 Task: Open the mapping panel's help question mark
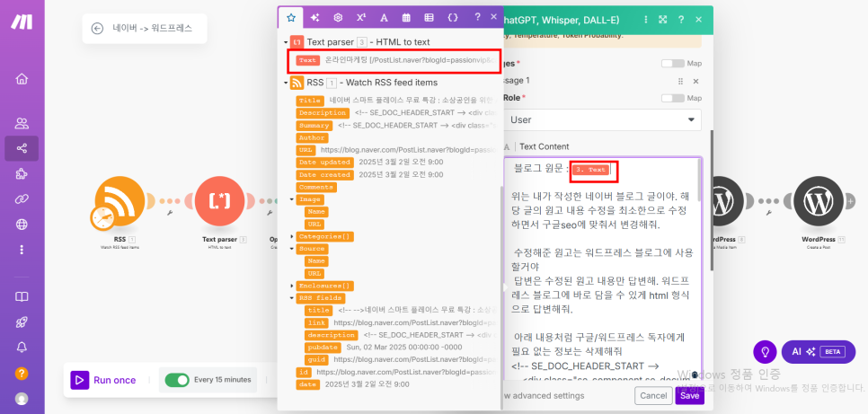click(478, 16)
